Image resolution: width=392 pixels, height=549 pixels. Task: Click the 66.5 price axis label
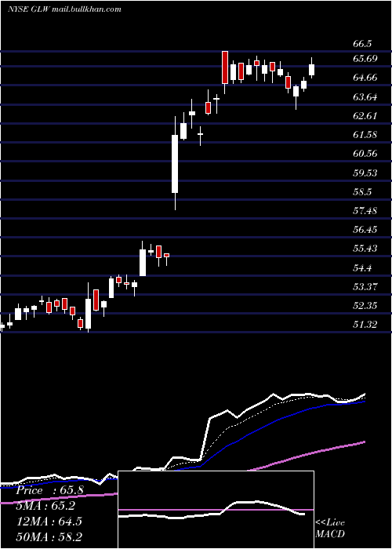(x=362, y=44)
